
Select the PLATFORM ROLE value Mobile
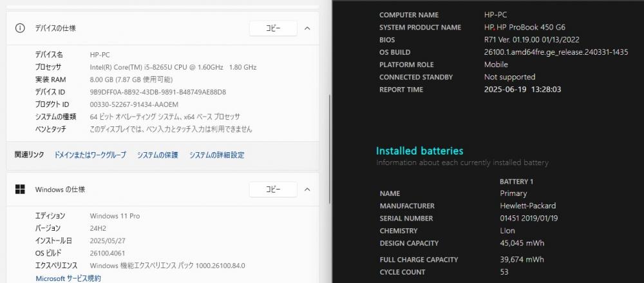tap(496, 64)
